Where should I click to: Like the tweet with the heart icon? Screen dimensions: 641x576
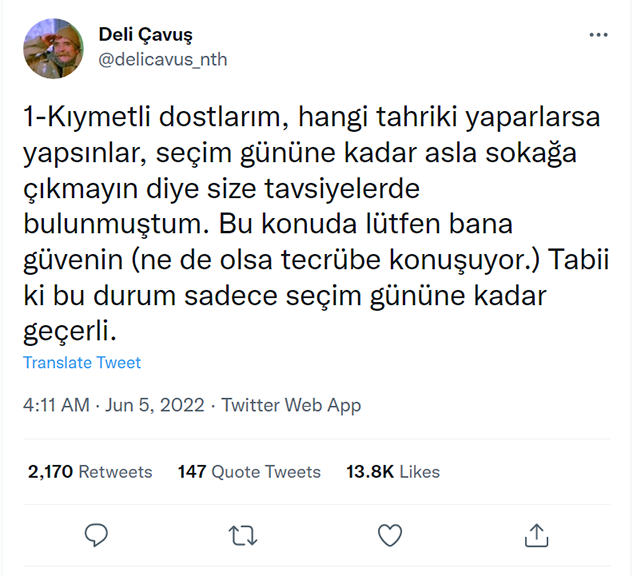pyautogui.click(x=389, y=535)
